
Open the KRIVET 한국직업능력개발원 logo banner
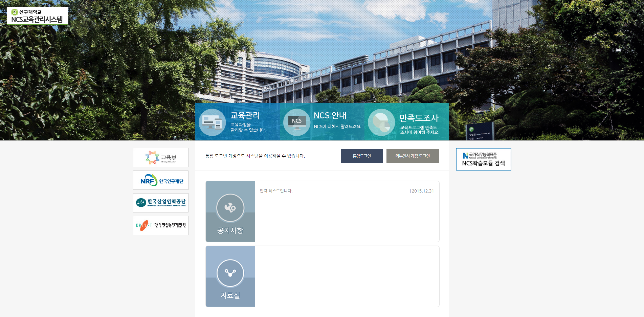coord(161,226)
